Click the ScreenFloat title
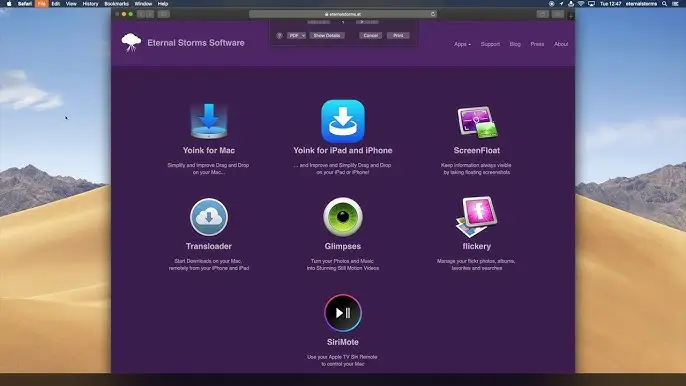Image resolution: width=686 pixels, height=386 pixels. point(476,150)
